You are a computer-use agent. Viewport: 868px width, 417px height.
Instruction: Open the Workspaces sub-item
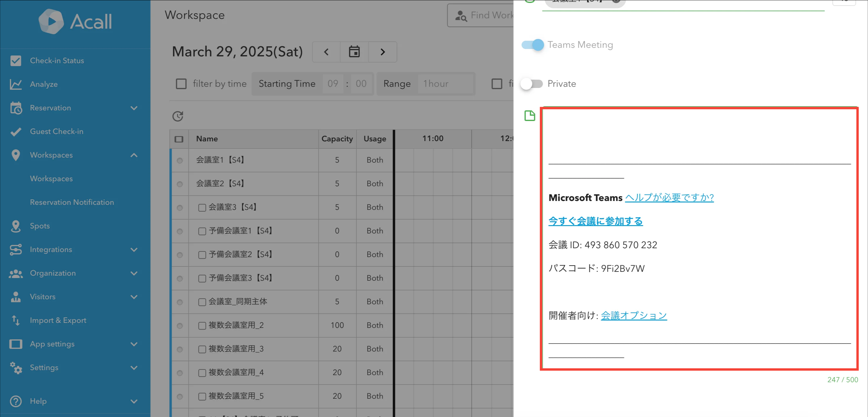coord(51,179)
